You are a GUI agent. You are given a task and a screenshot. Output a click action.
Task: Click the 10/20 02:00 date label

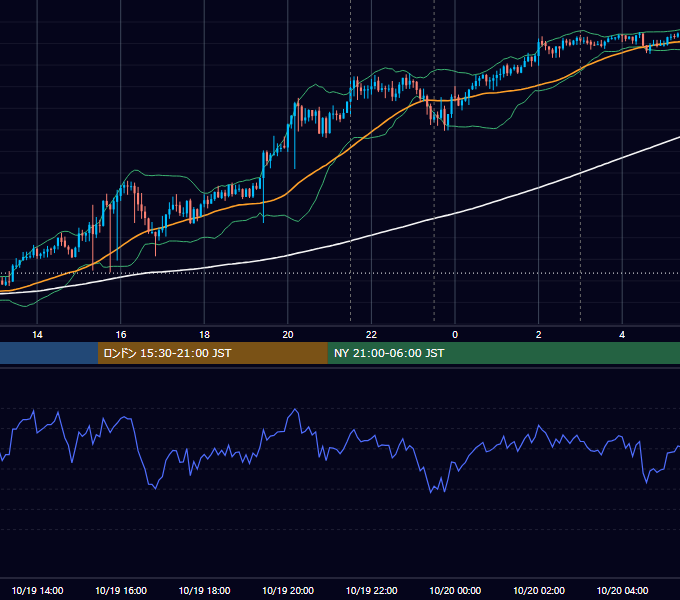click(x=539, y=590)
